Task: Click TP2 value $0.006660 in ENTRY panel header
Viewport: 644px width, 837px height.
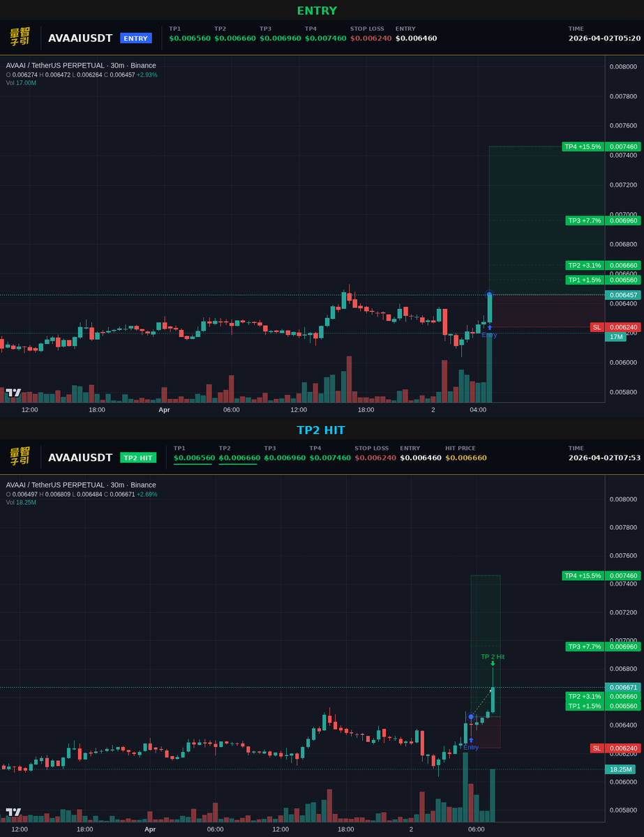Action: pos(235,38)
